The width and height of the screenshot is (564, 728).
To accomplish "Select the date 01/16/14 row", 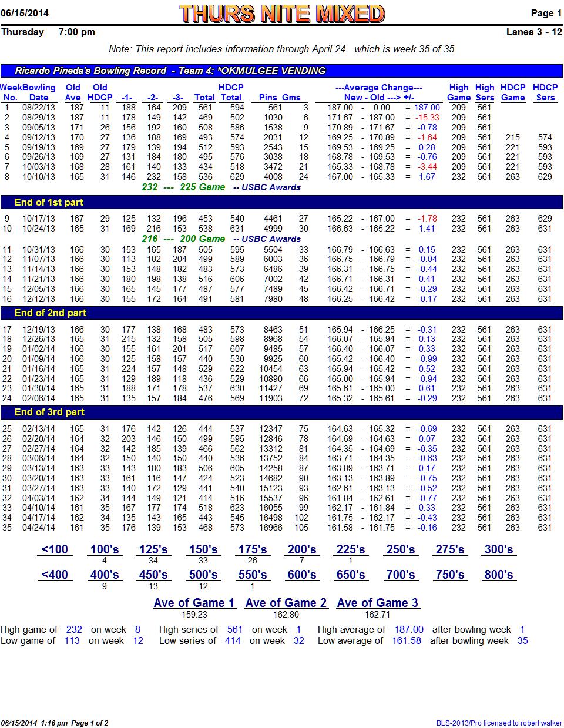I will point(39,369).
